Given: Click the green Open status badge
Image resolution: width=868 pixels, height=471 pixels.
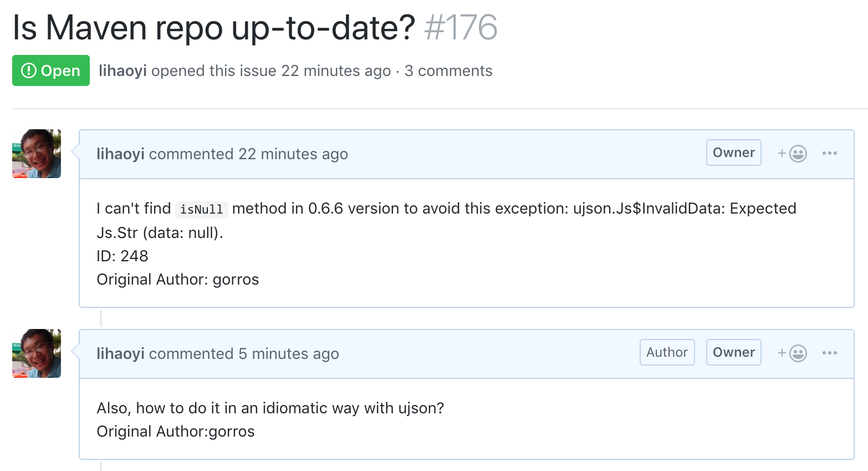Looking at the screenshot, I should pyautogui.click(x=50, y=70).
